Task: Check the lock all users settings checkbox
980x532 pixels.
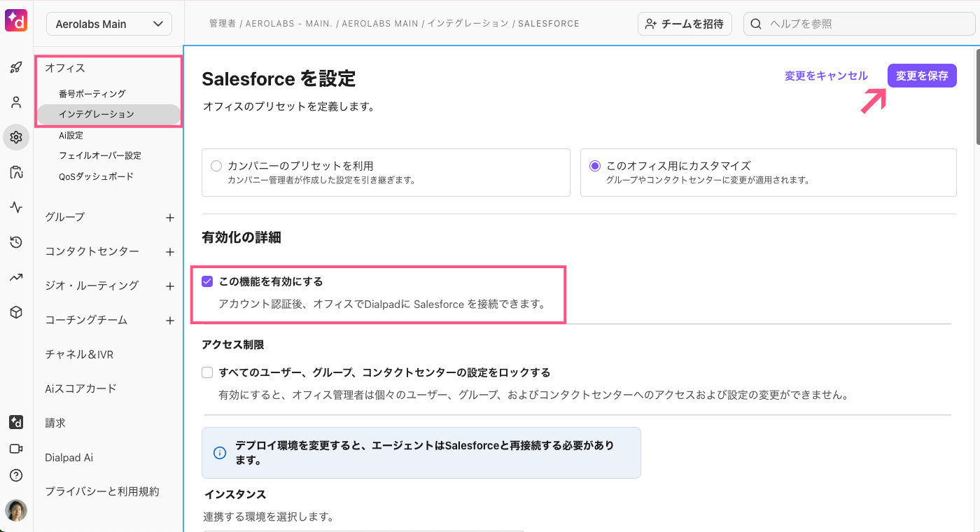Action: pyautogui.click(x=207, y=372)
